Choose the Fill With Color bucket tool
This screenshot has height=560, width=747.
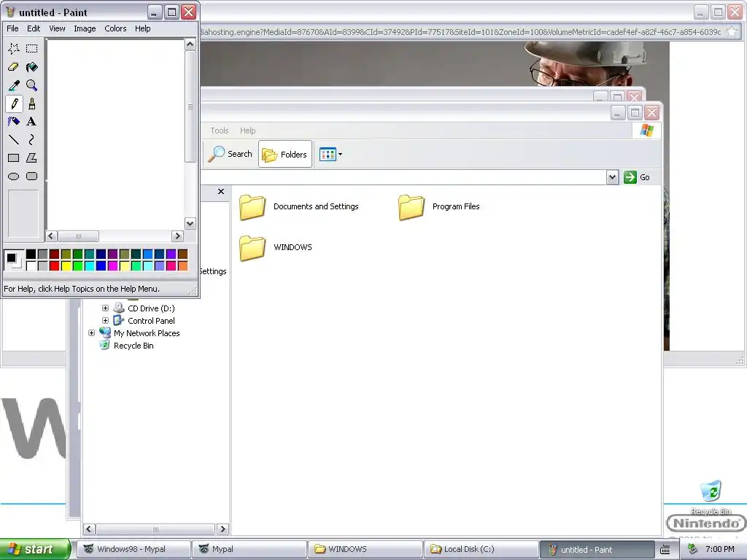(32, 66)
